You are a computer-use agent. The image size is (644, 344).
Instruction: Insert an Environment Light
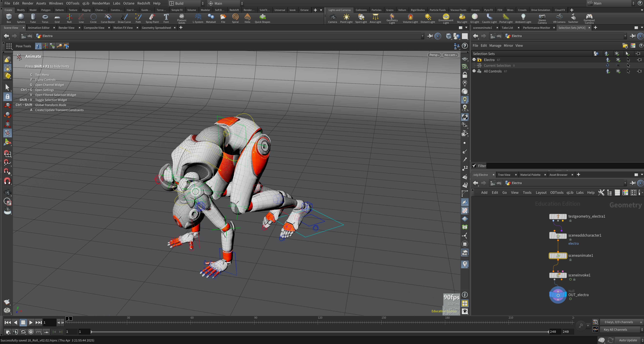click(x=446, y=19)
